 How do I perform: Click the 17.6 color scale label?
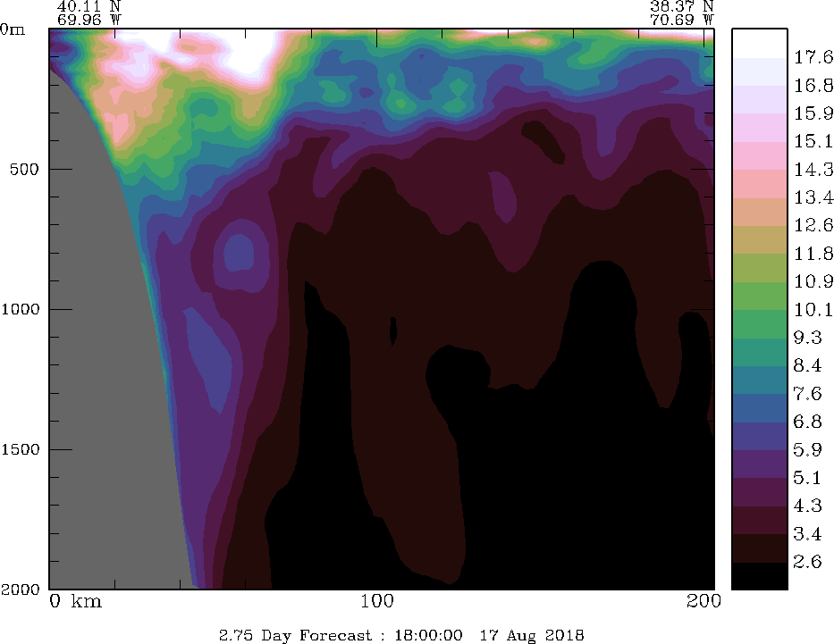point(813,57)
